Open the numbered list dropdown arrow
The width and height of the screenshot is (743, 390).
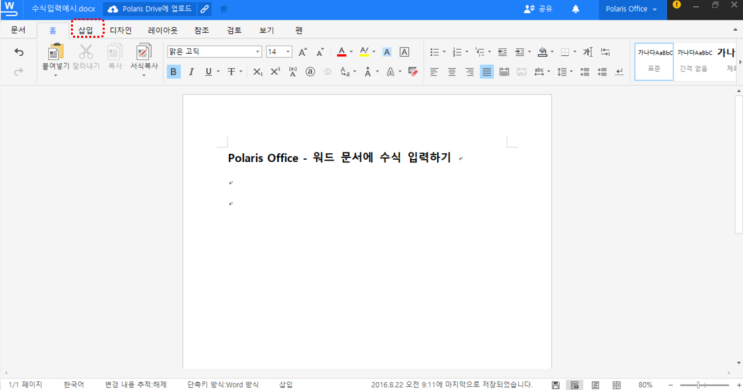pos(467,52)
